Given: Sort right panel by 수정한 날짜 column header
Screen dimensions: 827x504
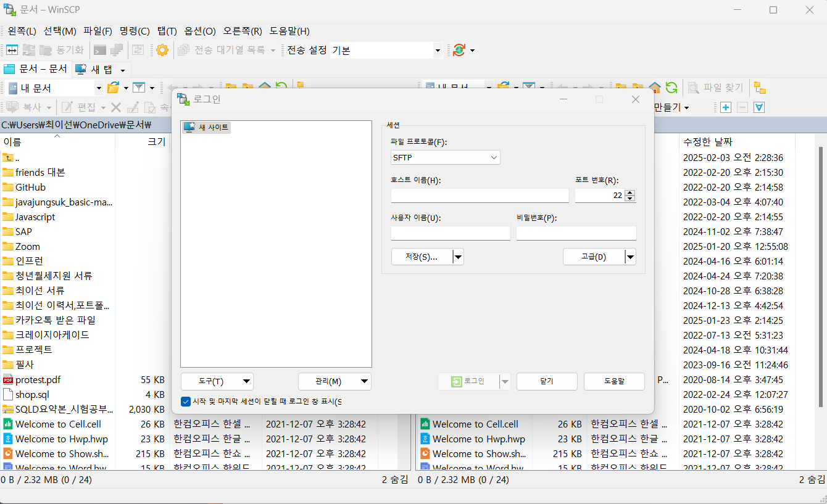Looking at the screenshot, I should pyautogui.click(x=737, y=142).
